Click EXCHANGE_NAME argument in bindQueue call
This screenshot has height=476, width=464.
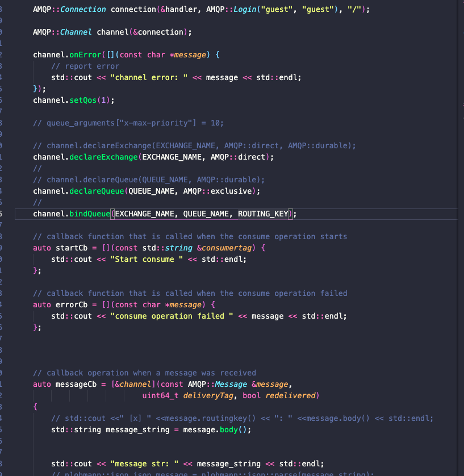(144, 214)
